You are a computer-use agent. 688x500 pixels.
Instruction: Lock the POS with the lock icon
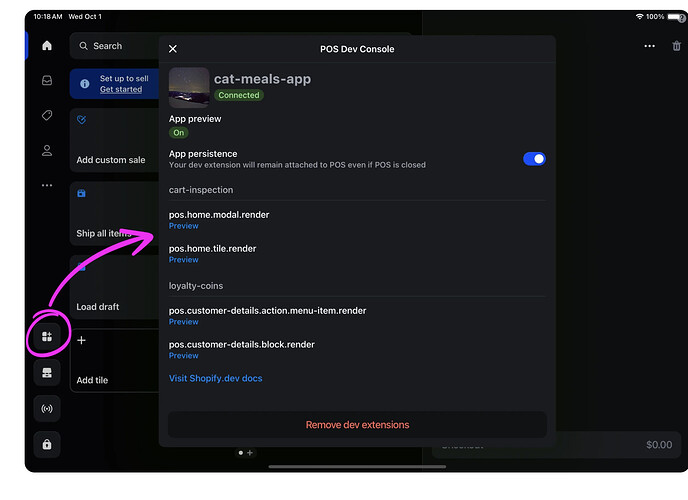coord(47,445)
